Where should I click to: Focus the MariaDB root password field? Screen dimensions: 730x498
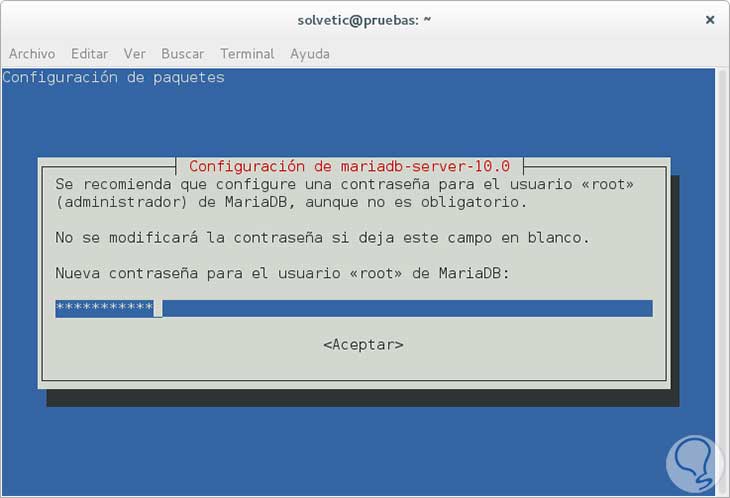(354, 309)
